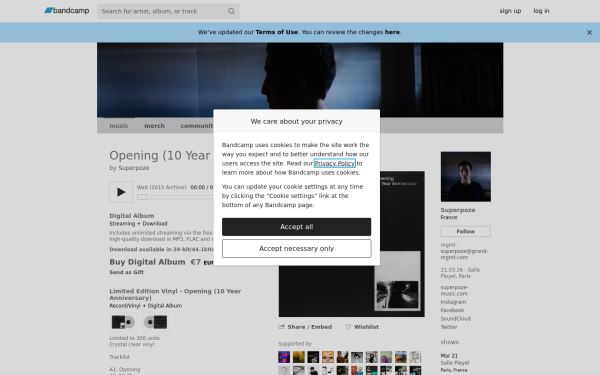
Task: Click Buy Digital Album
Action: point(147,262)
